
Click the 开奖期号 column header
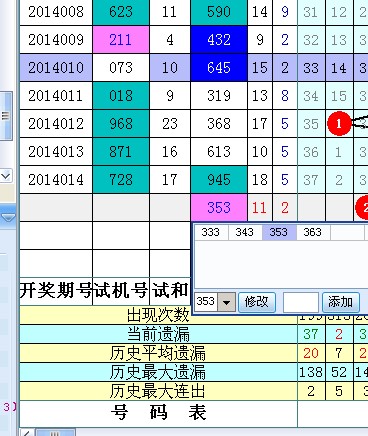click(x=56, y=291)
